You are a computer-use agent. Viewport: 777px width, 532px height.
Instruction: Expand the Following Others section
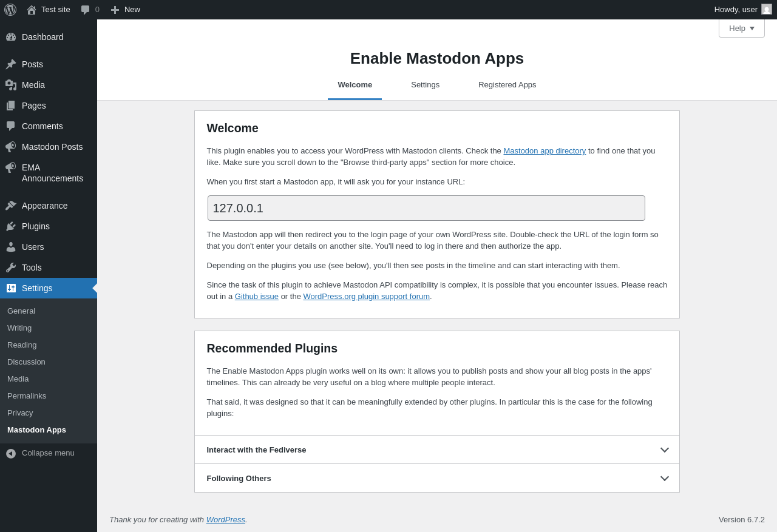[436, 478]
